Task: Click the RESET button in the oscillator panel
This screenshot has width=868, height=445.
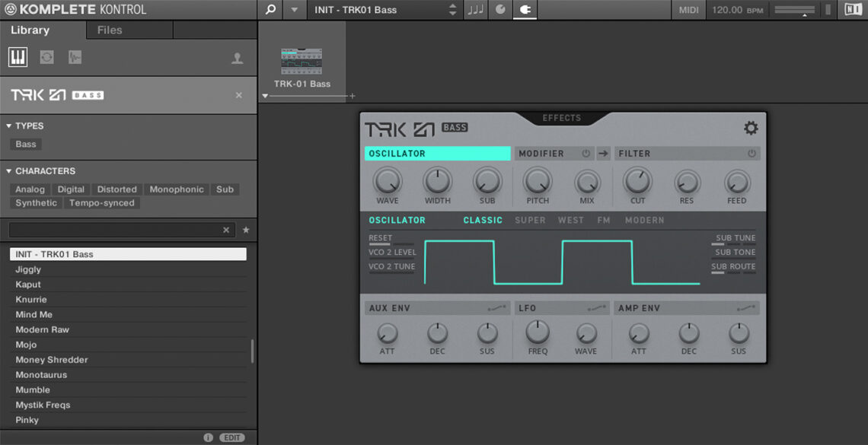Action: coord(381,237)
